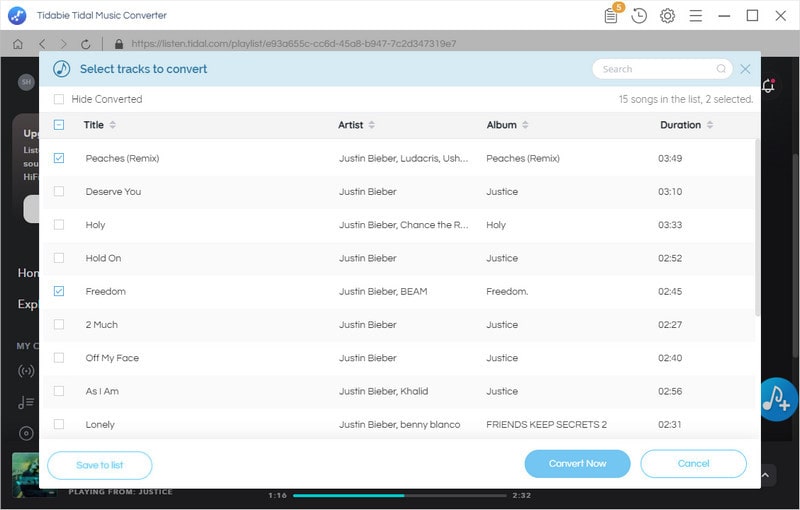The width and height of the screenshot is (800, 510).
Task: Sort tracks by Title column
Action: click(x=112, y=125)
